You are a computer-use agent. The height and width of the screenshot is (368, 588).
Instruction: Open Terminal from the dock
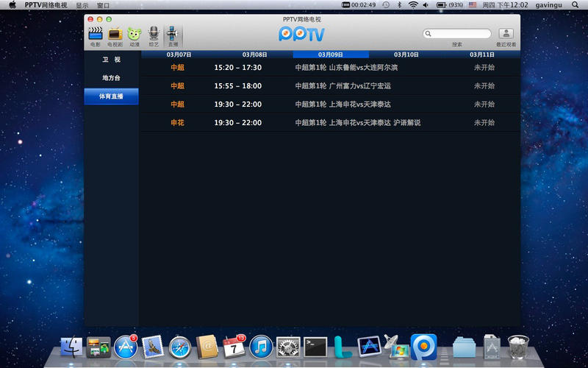(x=315, y=347)
